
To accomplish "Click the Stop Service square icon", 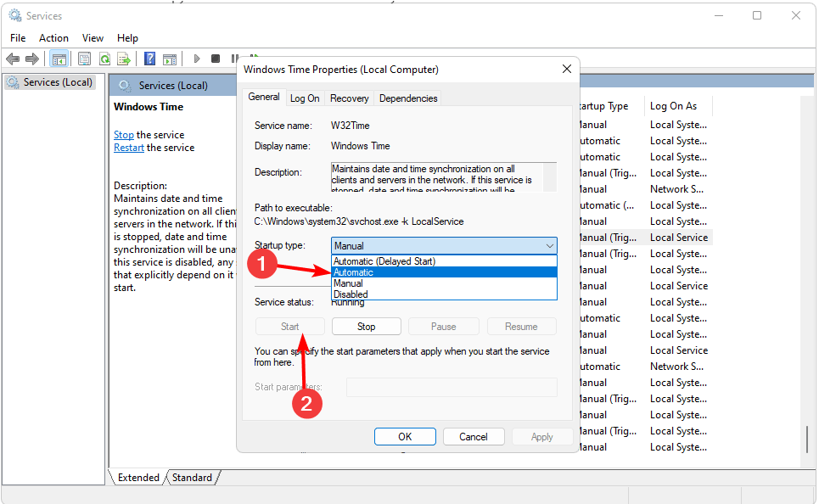I will 216,59.
